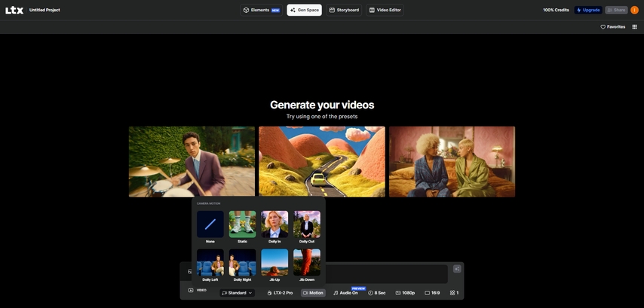Select the yellow car road preset thumbnail
644x308 pixels.
coord(322,162)
